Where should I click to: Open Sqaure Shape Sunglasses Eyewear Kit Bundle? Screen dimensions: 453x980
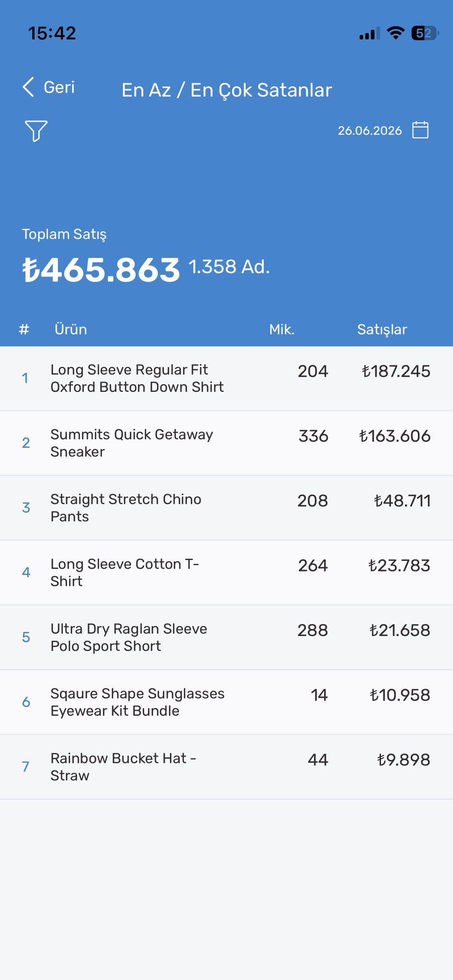coord(226,702)
